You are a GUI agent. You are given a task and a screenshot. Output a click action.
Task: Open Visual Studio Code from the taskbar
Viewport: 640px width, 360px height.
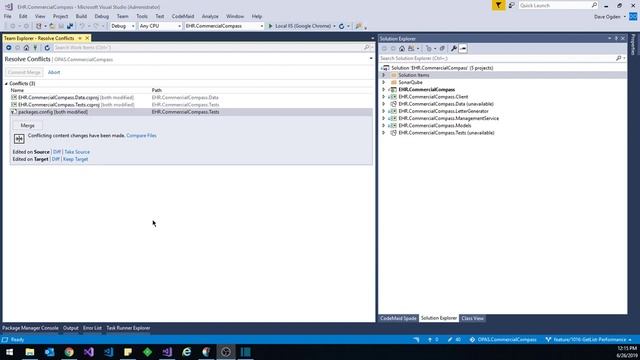pyautogui.click(x=108, y=352)
